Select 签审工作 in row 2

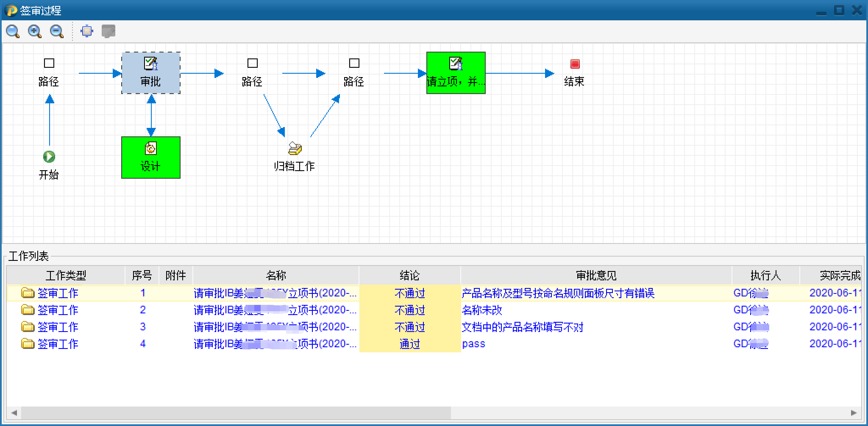pyautogui.click(x=58, y=310)
